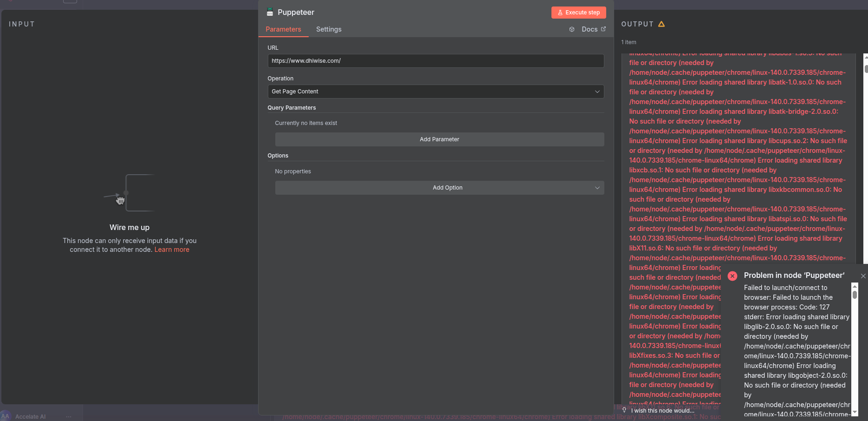868x421 pixels.
Task: Click the AA avatar for Accelate AI
Action: (x=5, y=416)
